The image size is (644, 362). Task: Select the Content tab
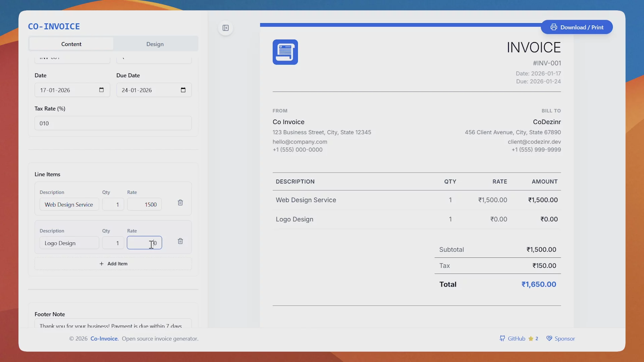(71, 44)
